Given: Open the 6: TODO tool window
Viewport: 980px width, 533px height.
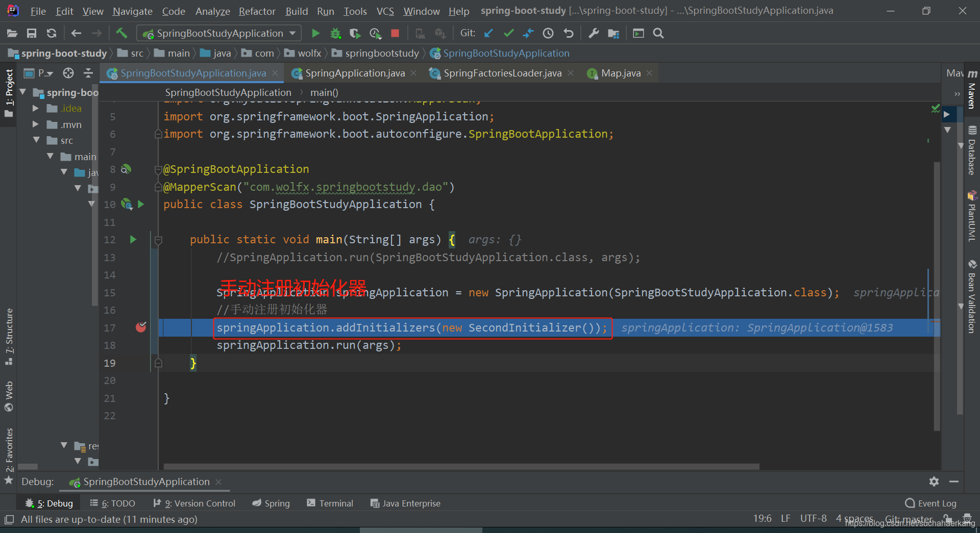Looking at the screenshot, I should (x=113, y=503).
